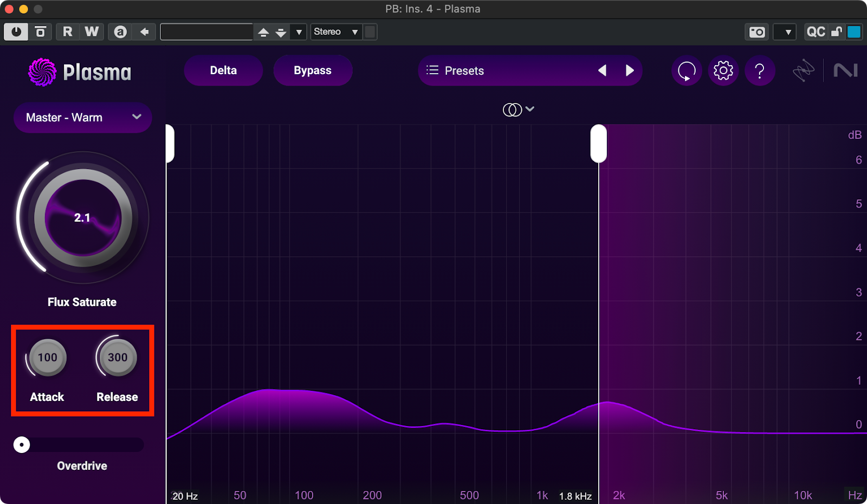Click the 1.8 kHz crossover band handle
867x504 pixels.
pos(598,143)
